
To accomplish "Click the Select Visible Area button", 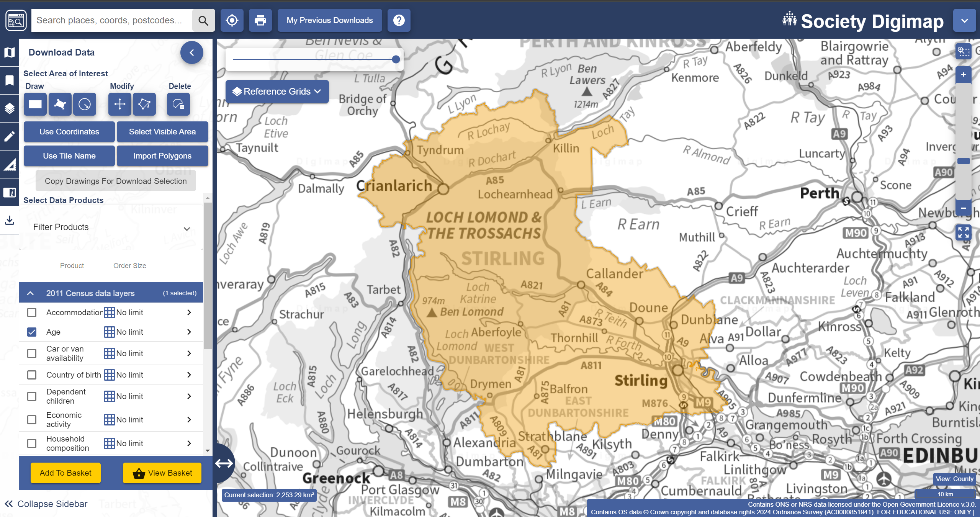I will click(x=162, y=132).
